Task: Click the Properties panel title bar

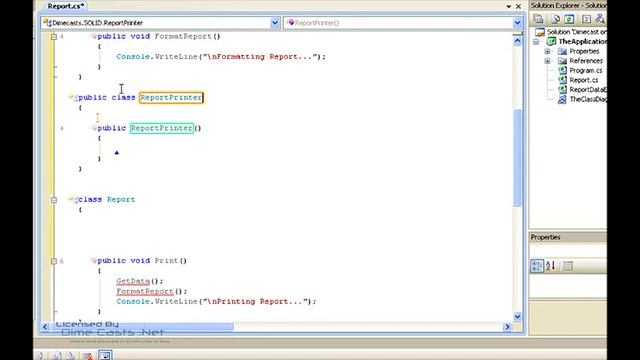Action: 568,237
